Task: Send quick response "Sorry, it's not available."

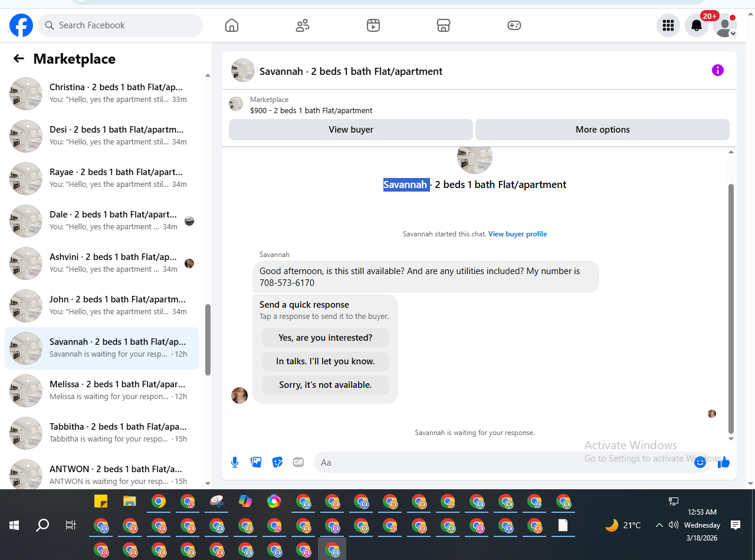Action: [326, 385]
